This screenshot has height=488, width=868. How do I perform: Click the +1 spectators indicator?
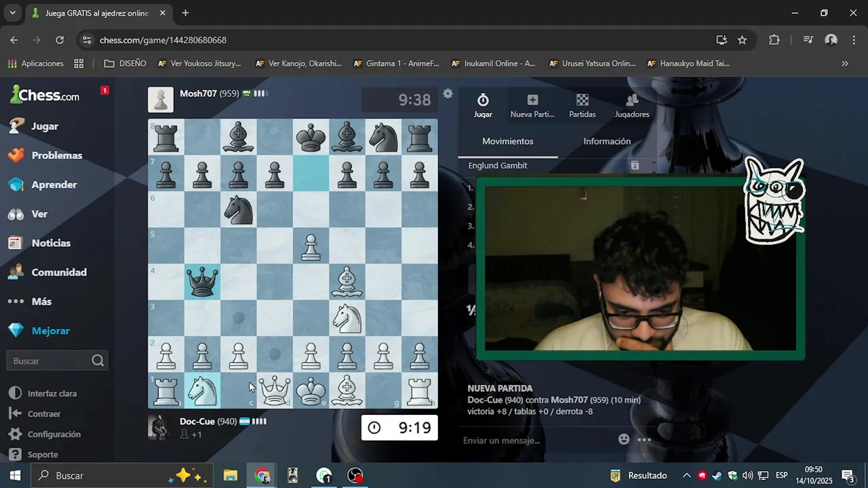coord(191,434)
